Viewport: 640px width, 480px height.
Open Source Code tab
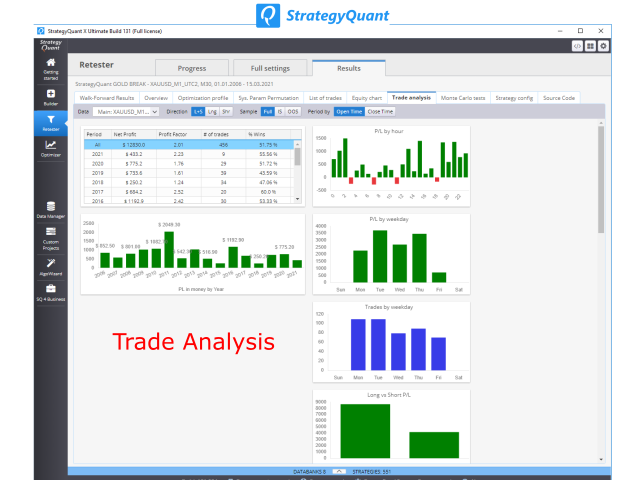pyautogui.click(x=559, y=98)
